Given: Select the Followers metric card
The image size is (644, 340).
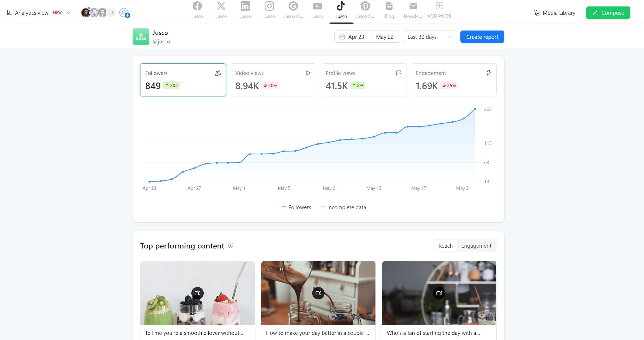Looking at the screenshot, I should pyautogui.click(x=183, y=80).
